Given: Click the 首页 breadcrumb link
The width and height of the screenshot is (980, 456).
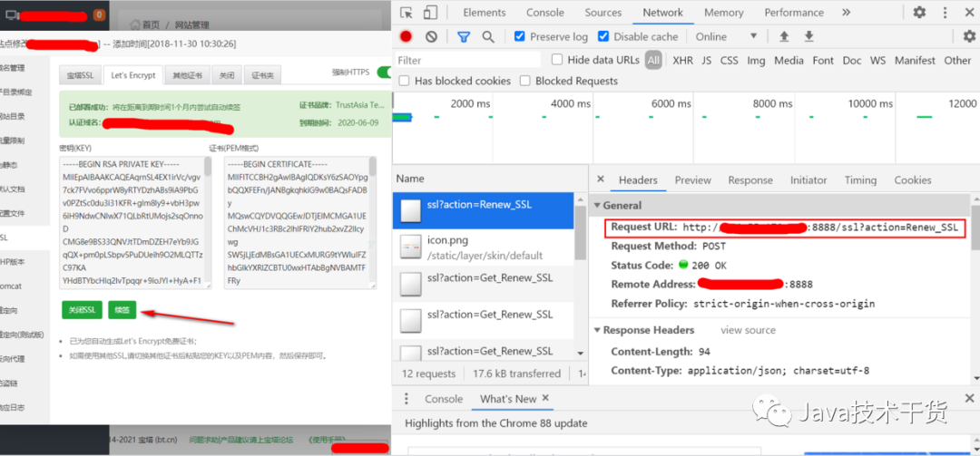Looking at the screenshot, I should coord(150,25).
